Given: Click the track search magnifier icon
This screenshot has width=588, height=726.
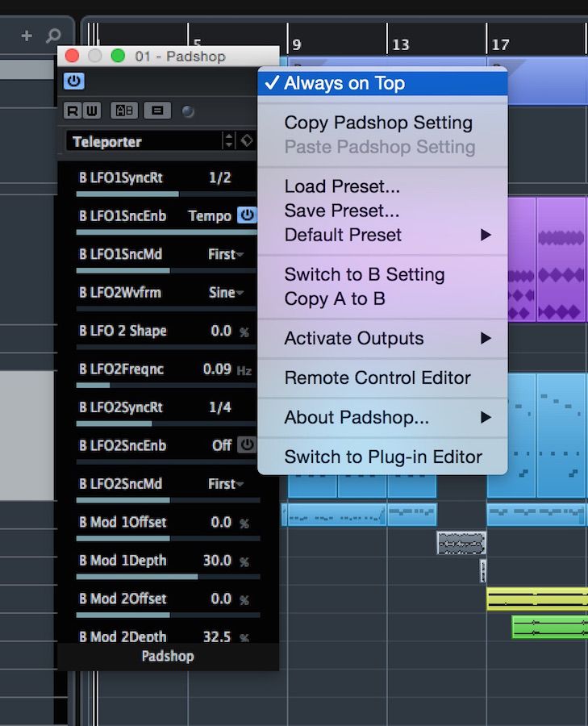Looking at the screenshot, I should point(53,35).
